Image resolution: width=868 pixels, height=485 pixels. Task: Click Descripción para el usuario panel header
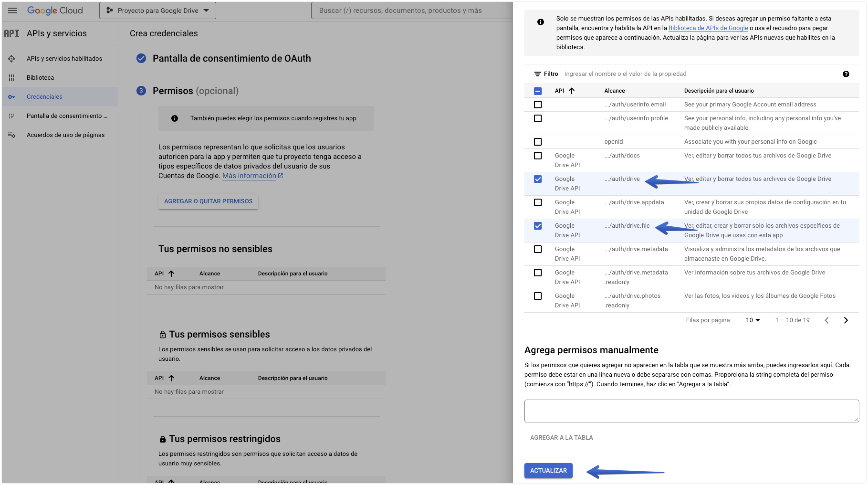pos(719,91)
